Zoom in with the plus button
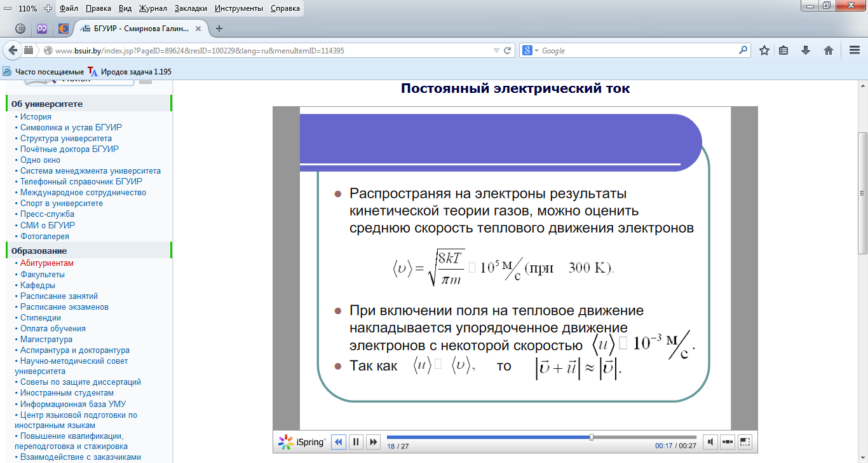The image size is (868, 463). [x=48, y=8]
